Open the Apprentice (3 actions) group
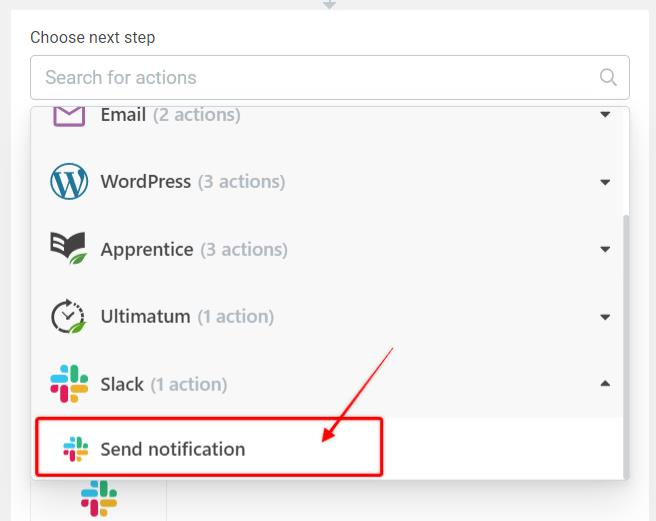656x521 pixels. tap(193, 249)
